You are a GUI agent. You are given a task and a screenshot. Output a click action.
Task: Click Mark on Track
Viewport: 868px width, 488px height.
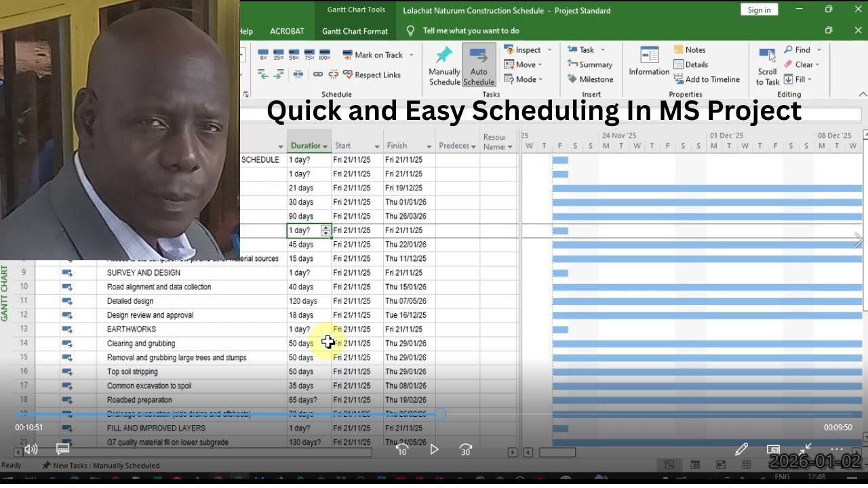[x=373, y=55]
